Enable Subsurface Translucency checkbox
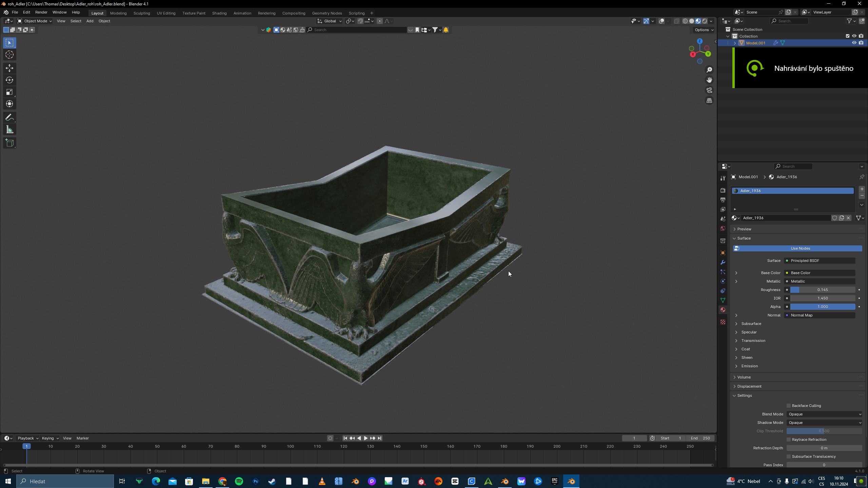Screen dimensions: 868x488 [789, 456]
